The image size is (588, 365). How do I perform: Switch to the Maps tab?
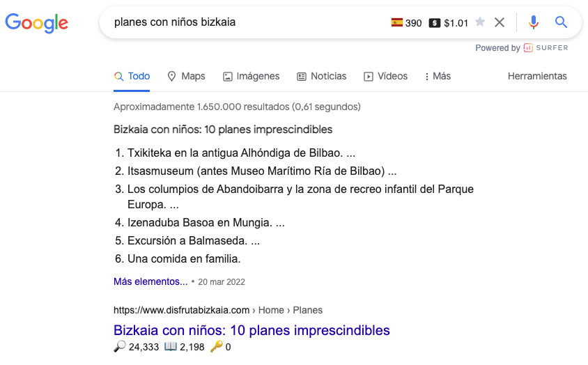pos(186,76)
